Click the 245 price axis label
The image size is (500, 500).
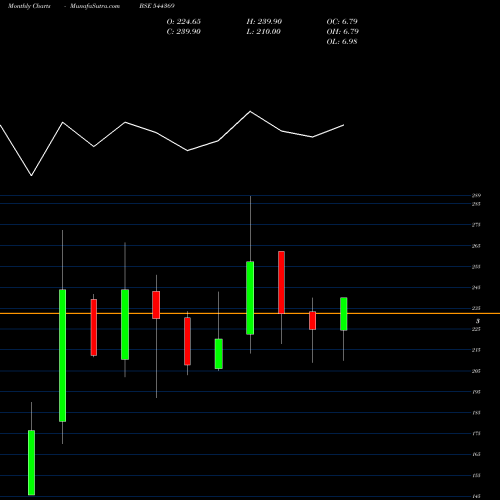[476, 287]
